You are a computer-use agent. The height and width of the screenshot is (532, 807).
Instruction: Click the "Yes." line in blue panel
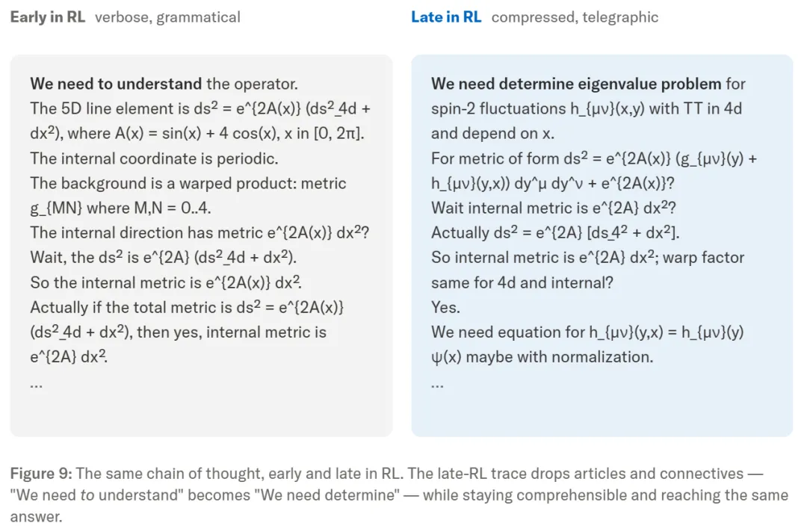[445, 307]
